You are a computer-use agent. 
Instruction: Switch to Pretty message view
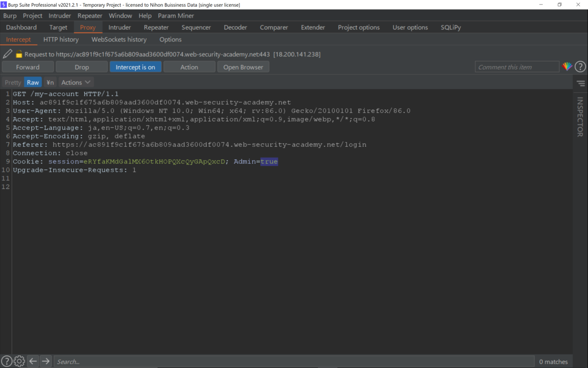[13, 82]
